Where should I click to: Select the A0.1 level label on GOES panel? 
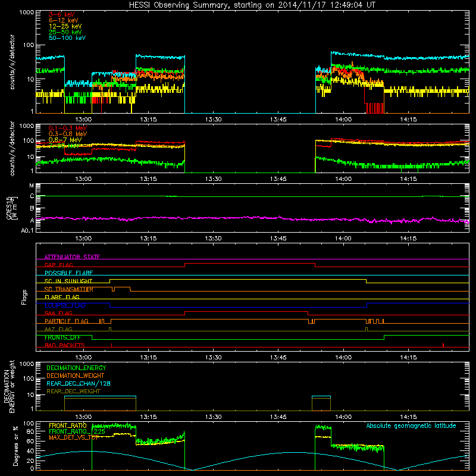pyautogui.click(x=27, y=230)
